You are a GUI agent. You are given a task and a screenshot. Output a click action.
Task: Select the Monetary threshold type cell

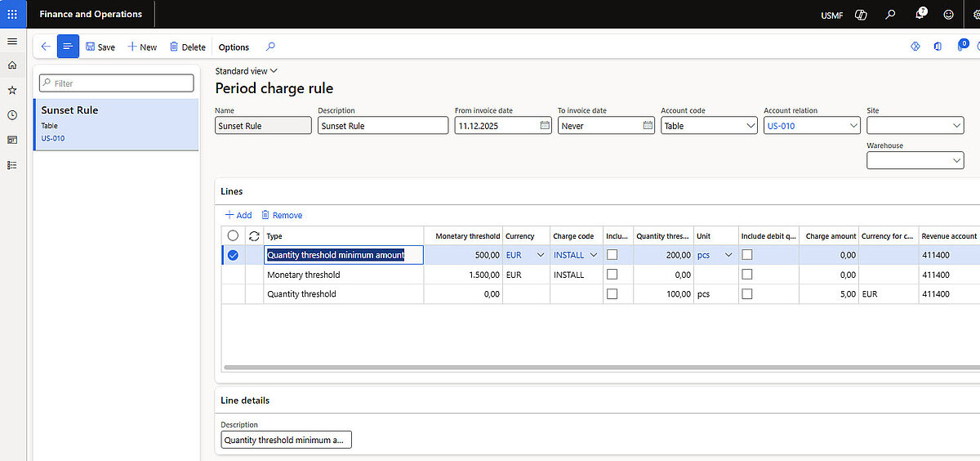(x=343, y=275)
